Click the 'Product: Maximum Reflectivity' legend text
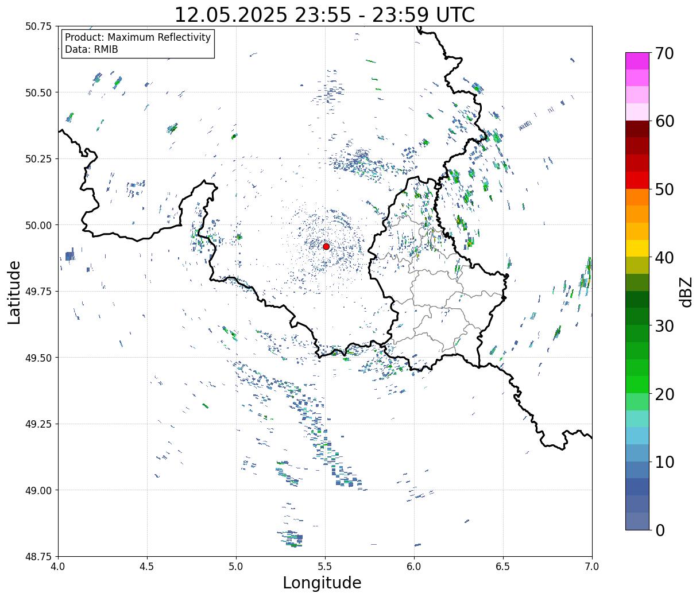 138,37
